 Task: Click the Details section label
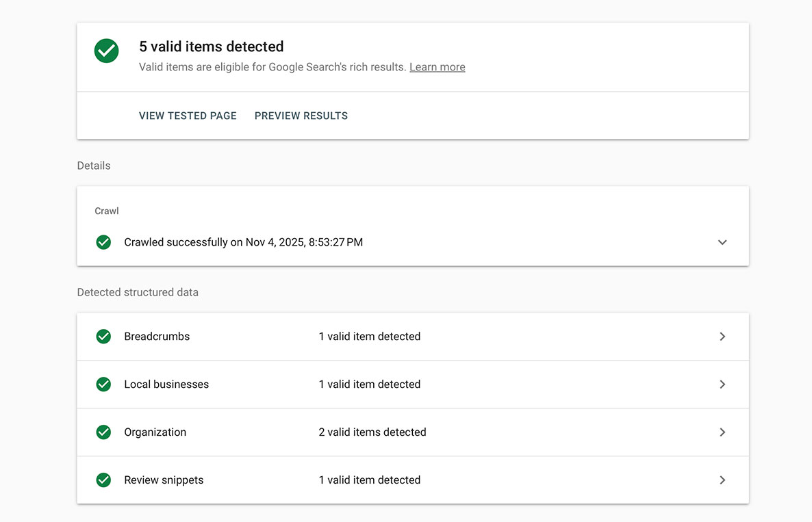click(93, 166)
